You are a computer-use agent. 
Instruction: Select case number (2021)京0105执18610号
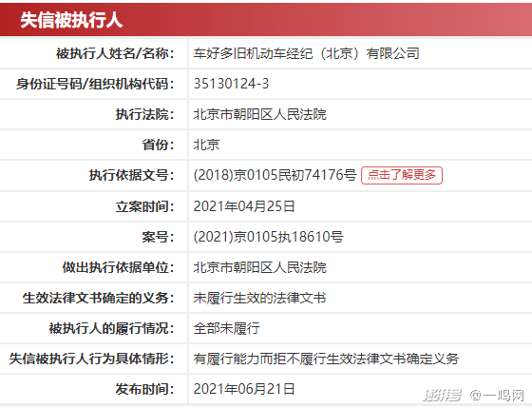tap(268, 237)
